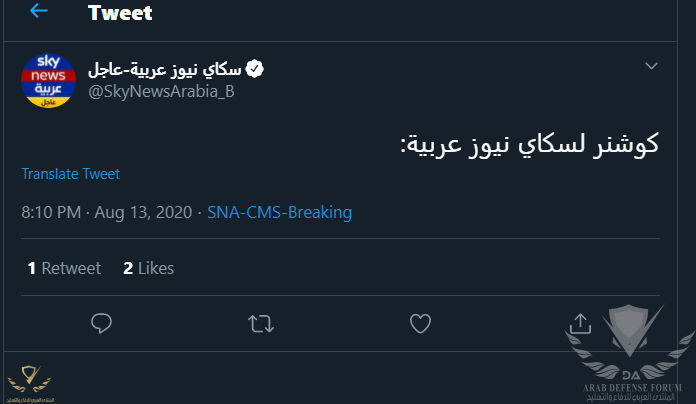
Task: Open the Sky News Arabia profile picture
Action: coord(48,81)
